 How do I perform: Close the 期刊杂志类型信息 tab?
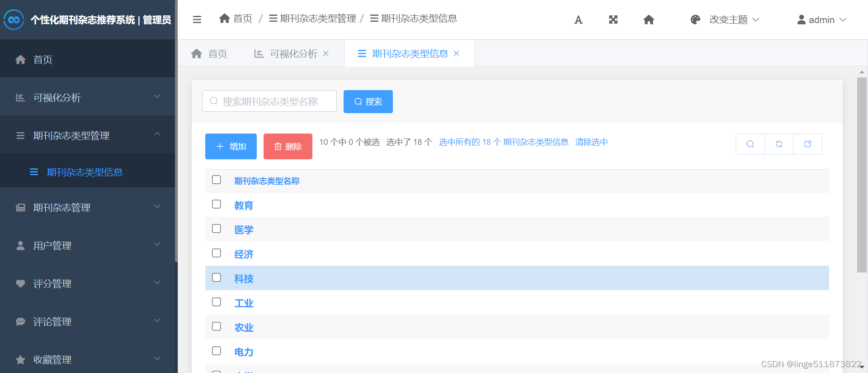(x=457, y=53)
